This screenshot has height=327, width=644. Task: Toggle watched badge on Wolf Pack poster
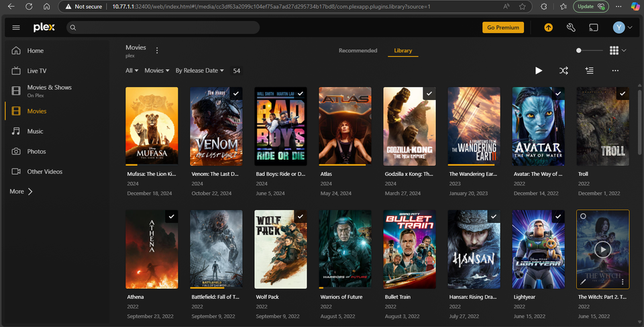(301, 216)
